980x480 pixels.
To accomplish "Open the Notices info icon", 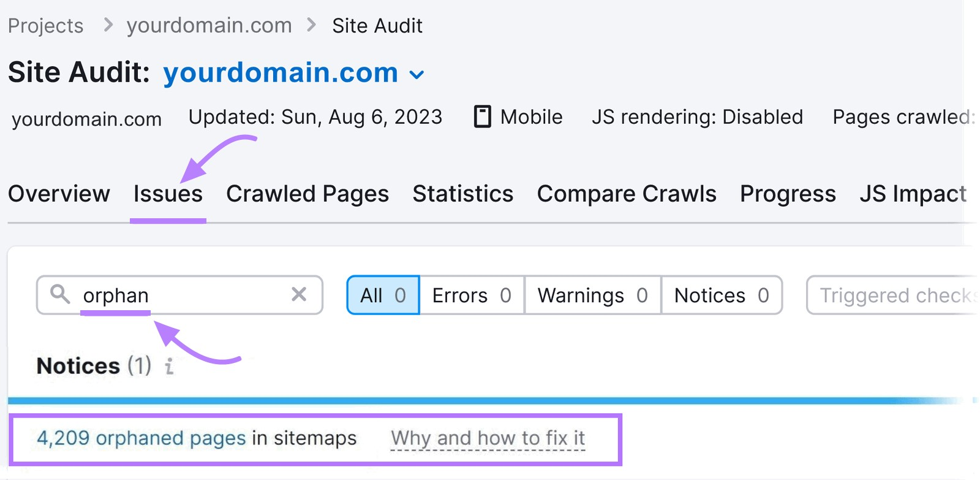I will click(169, 366).
